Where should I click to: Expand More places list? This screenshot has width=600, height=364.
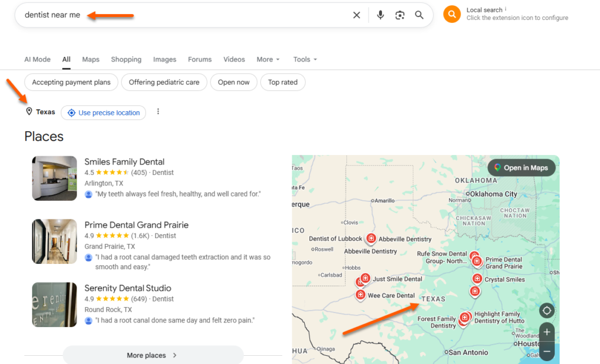click(153, 355)
